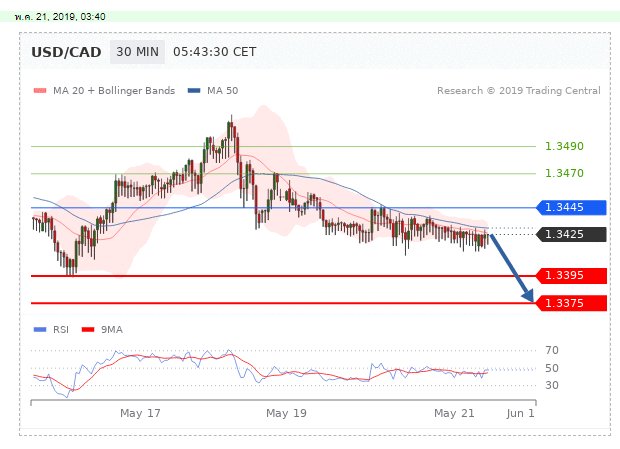
Task: Click the red 1.3375 target tag
Action: [x=571, y=303]
